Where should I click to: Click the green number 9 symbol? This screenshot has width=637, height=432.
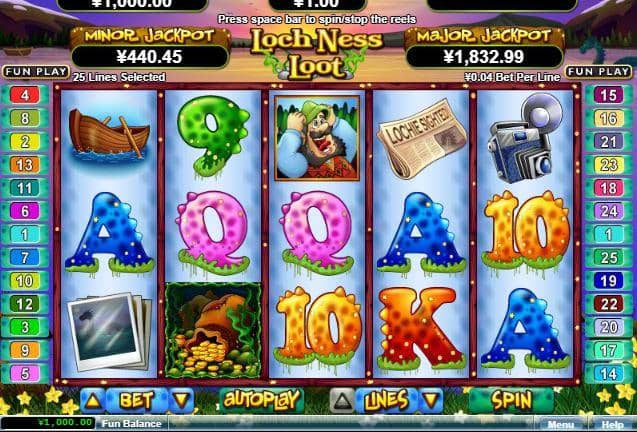click(212, 136)
